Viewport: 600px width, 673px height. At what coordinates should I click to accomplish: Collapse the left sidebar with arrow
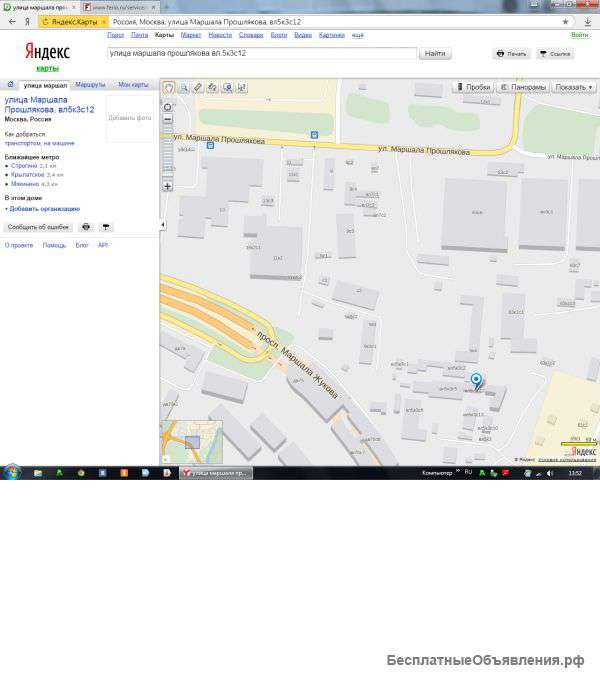[x=163, y=224]
